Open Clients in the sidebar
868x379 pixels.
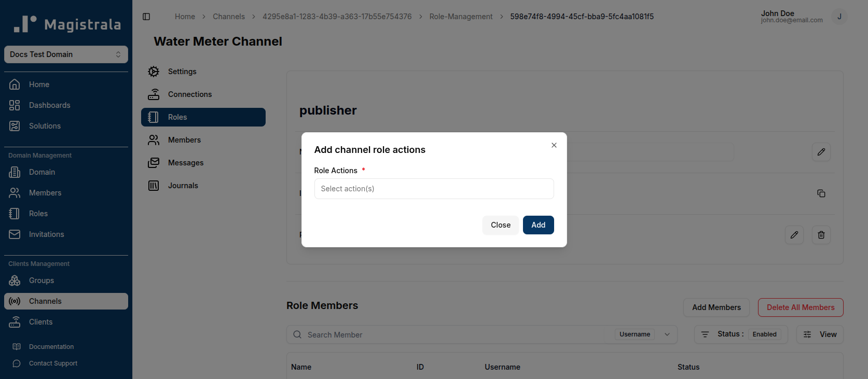[66, 322]
